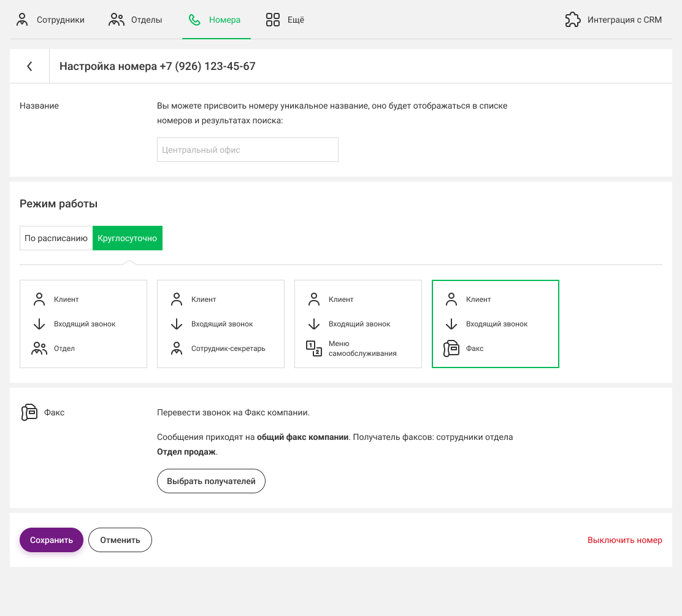Click the Отделы group icon
The width and height of the screenshot is (682, 616).
click(x=117, y=20)
